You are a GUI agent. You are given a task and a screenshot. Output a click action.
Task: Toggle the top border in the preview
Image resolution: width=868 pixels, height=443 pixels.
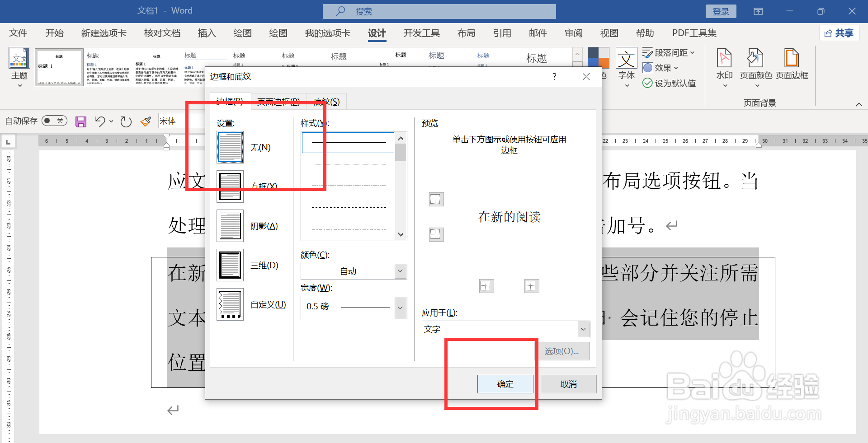point(436,199)
